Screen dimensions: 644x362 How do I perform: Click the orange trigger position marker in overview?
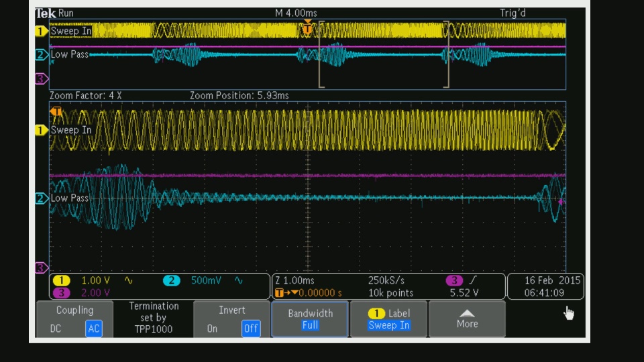coord(307,27)
